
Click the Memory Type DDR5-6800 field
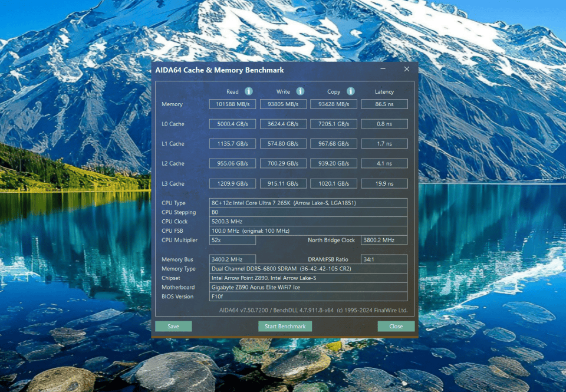tap(308, 268)
